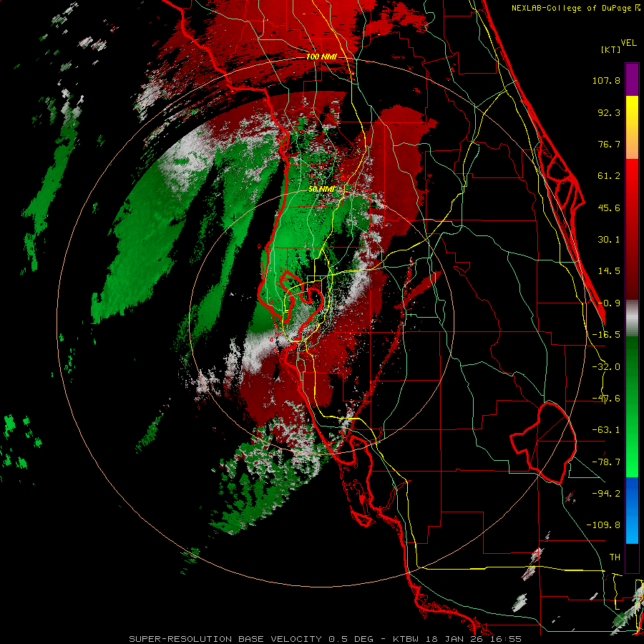The image size is (644, 644).
Task: Select the 14.5 legend value
Action: [x=609, y=271]
